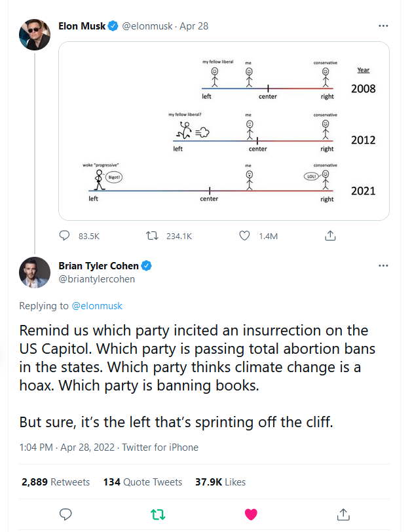412x532 pixels.
Task: Click the Apr 28 timestamp on Elon's tweet
Action: pyautogui.click(x=193, y=26)
